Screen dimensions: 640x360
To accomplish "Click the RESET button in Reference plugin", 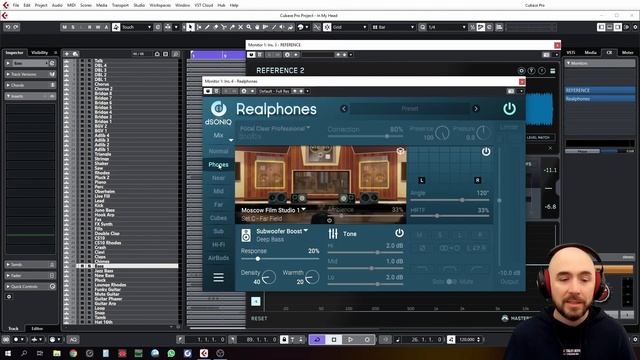I will point(259,318).
